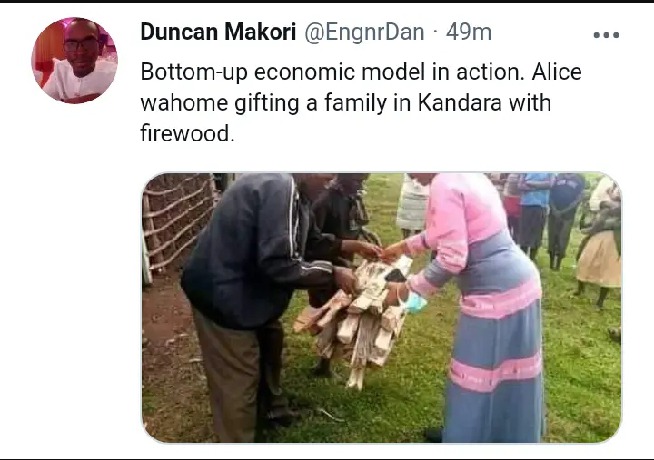Open Duncan Makori's round profile avatar
The image size is (654, 460).
pyautogui.click(x=75, y=60)
